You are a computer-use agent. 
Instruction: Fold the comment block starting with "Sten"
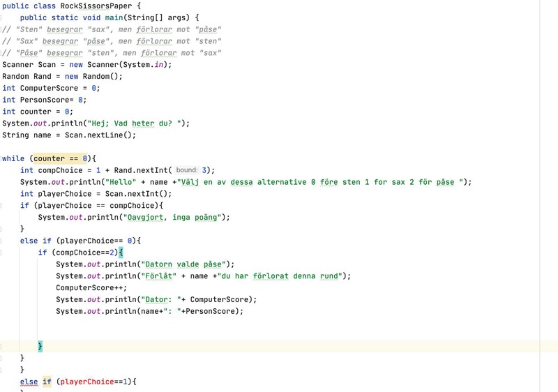tap(3, 29)
